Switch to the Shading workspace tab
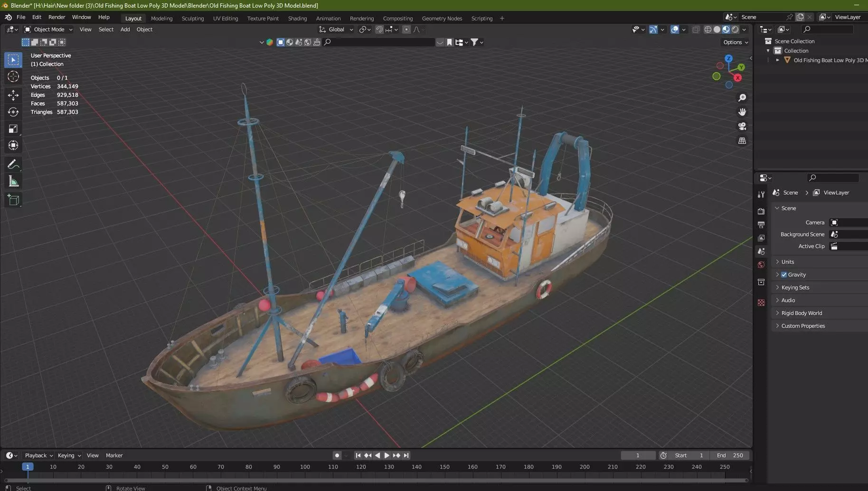The width and height of the screenshot is (868, 491). coord(297,19)
